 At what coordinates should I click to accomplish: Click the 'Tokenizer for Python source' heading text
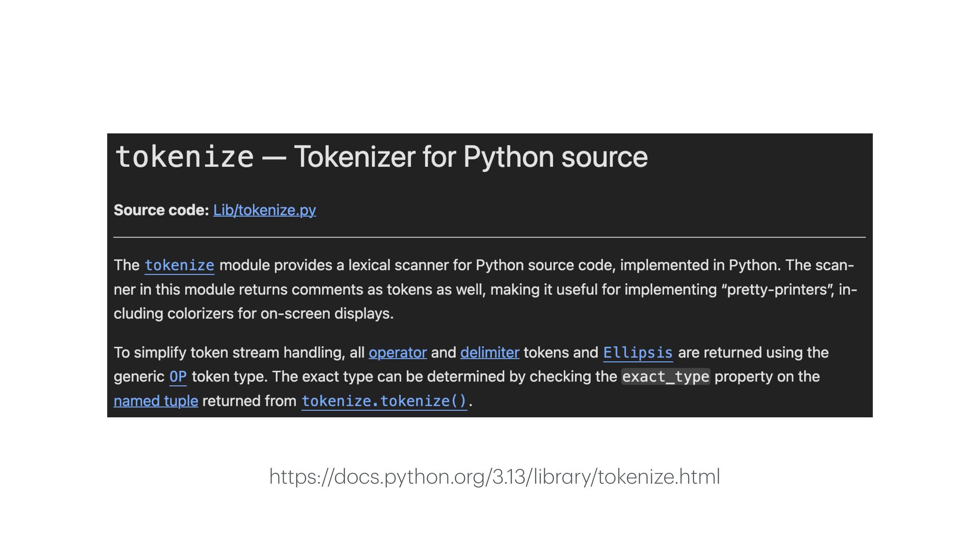pos(471,157)
